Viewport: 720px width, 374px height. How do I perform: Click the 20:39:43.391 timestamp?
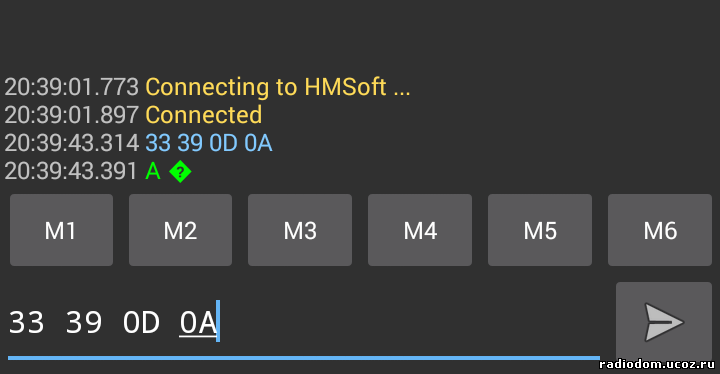tap(71, 171)
